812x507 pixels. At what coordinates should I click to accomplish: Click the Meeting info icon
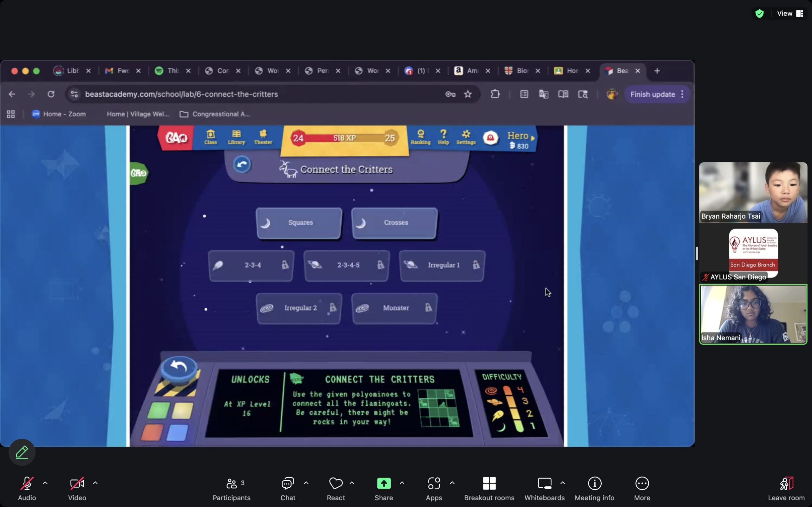pyautogui.click(x=594, y=484)
